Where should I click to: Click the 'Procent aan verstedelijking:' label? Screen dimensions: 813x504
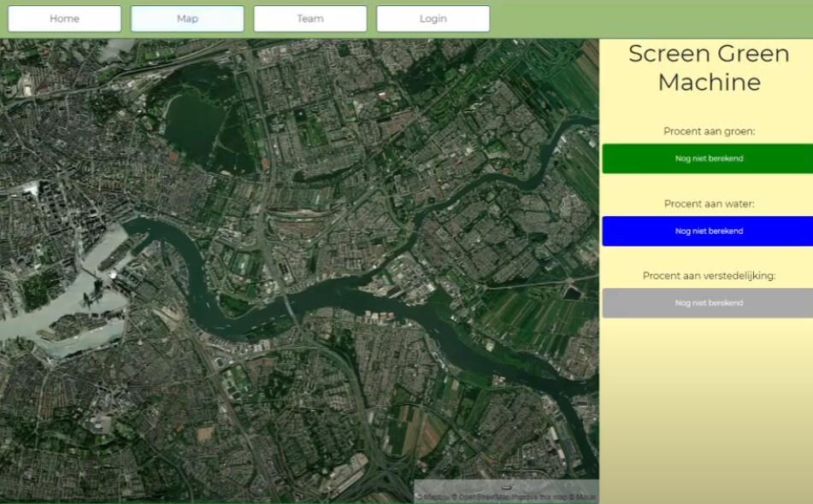pos(709,276)
